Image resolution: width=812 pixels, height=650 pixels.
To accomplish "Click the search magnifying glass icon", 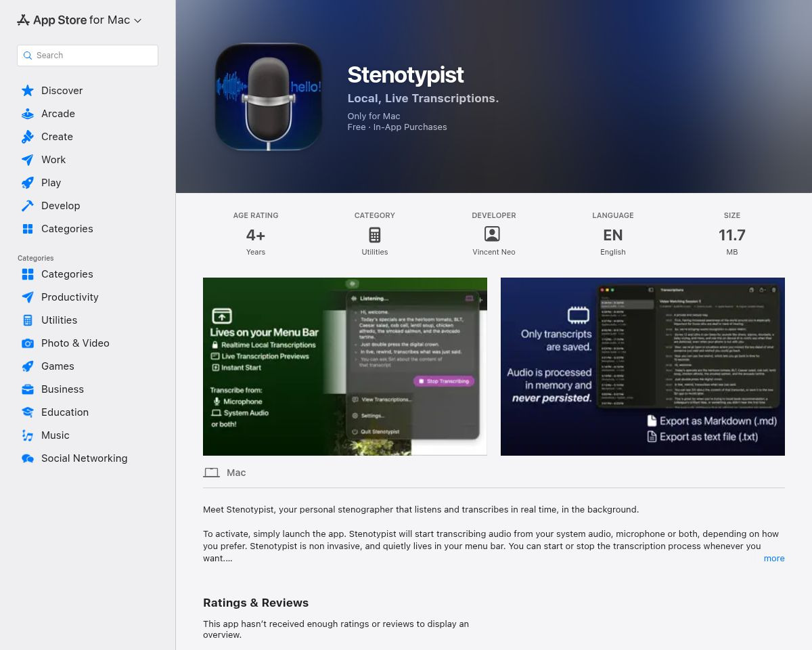I will [28, 56].
